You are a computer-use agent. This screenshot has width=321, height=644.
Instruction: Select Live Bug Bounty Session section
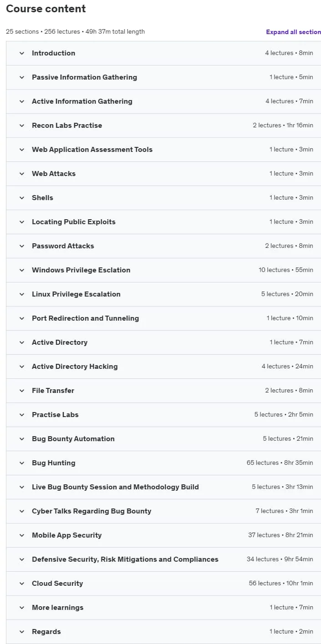click(163, 487)
